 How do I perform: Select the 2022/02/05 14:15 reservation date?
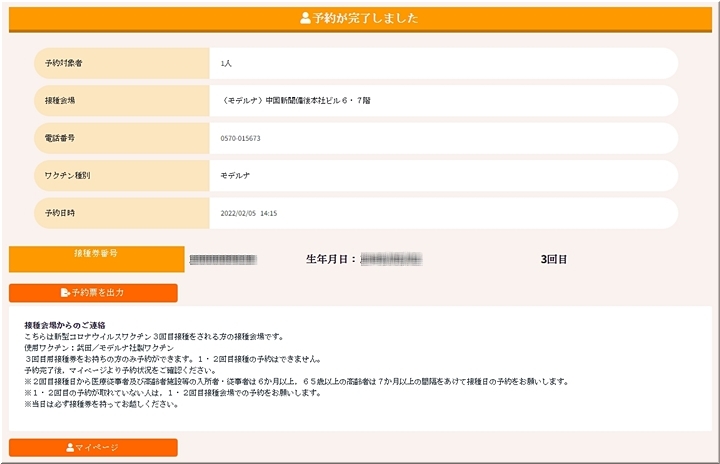tap(249, 213)
